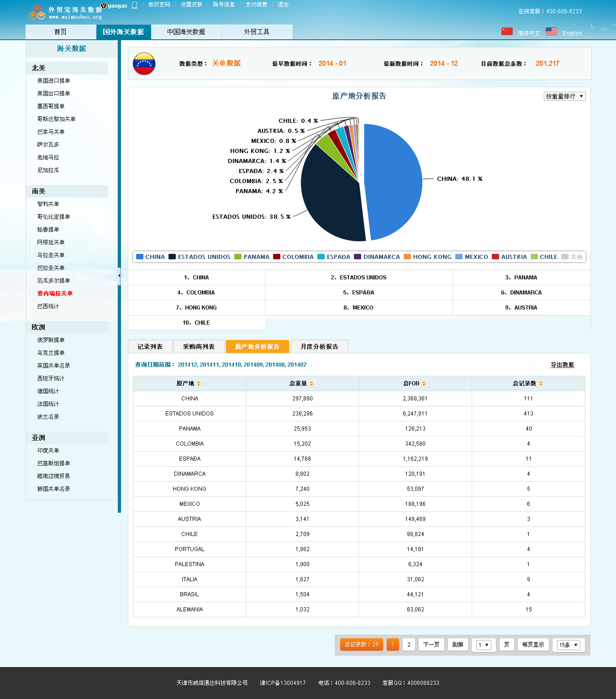Viewport: 616px width, 699px height.
Task: Click ALEMANIA row in the table
Action: coord(359,610)
